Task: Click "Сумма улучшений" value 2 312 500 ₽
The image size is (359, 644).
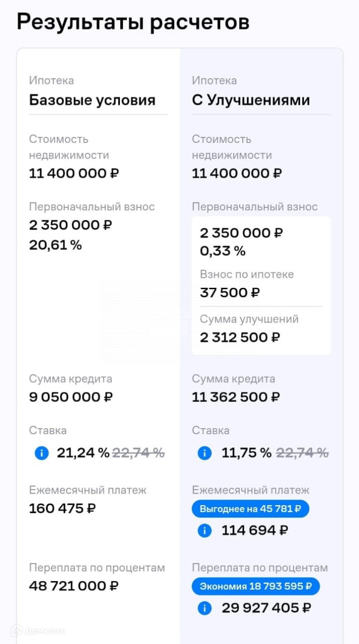Action: [x=240, y=337]
